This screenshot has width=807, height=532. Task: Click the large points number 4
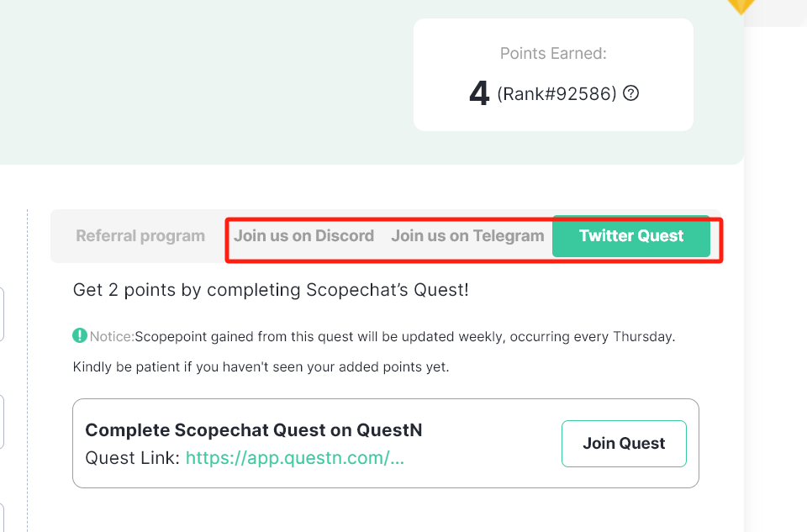[479, 93]
